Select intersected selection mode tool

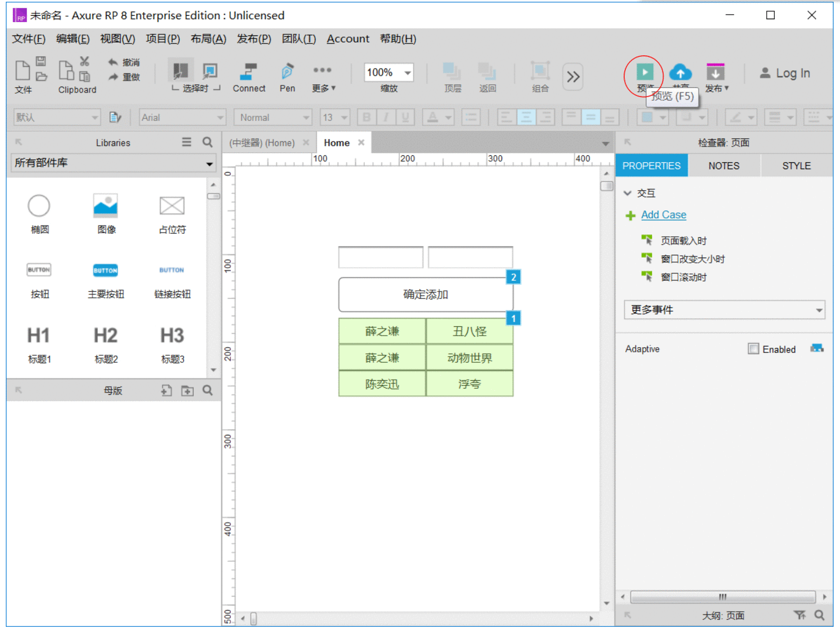tap(180, 71)
